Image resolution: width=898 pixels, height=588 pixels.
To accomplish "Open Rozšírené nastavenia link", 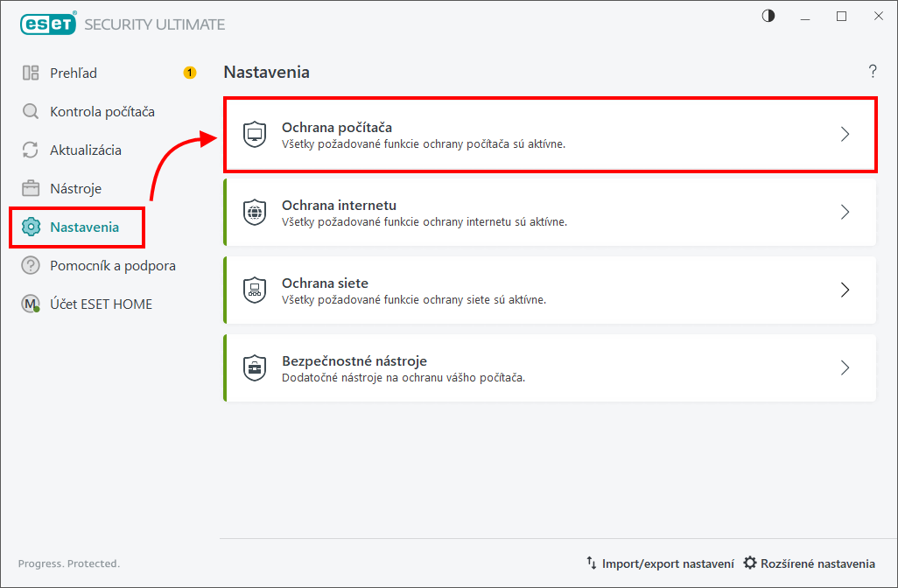I will (x=817, y=564).
